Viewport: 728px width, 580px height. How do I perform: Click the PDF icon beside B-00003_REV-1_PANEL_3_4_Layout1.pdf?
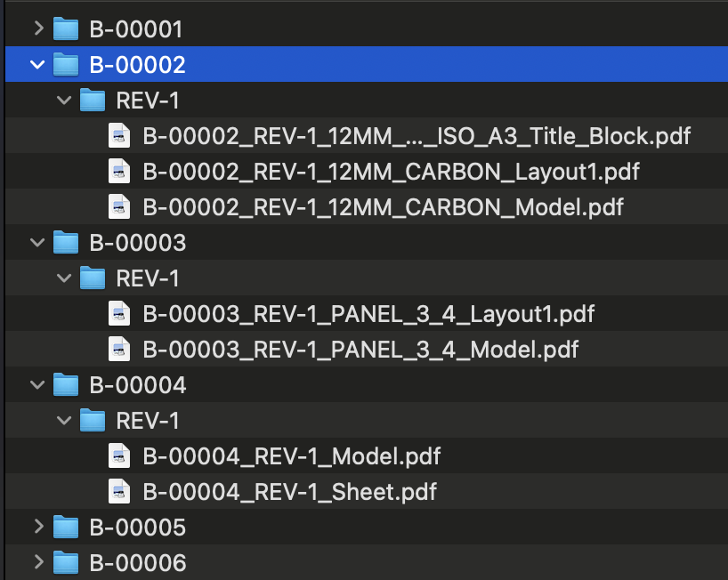click(119, 313)
